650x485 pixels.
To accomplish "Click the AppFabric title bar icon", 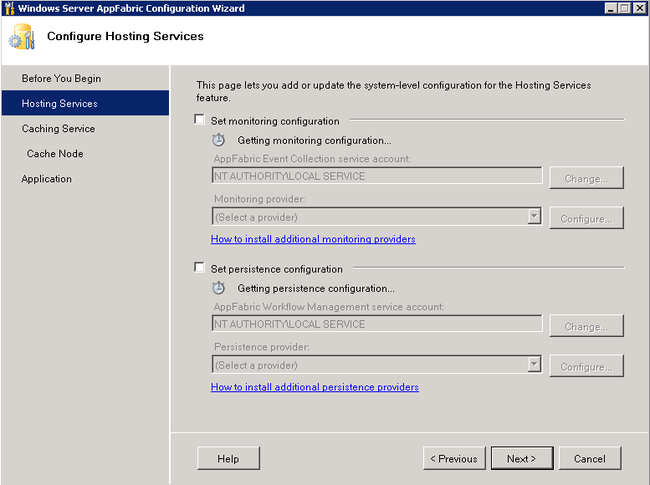I will point(9,8).
